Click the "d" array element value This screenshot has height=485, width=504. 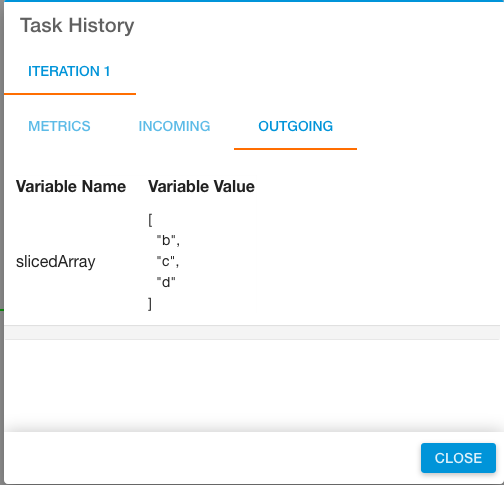[x=166, y=282]
